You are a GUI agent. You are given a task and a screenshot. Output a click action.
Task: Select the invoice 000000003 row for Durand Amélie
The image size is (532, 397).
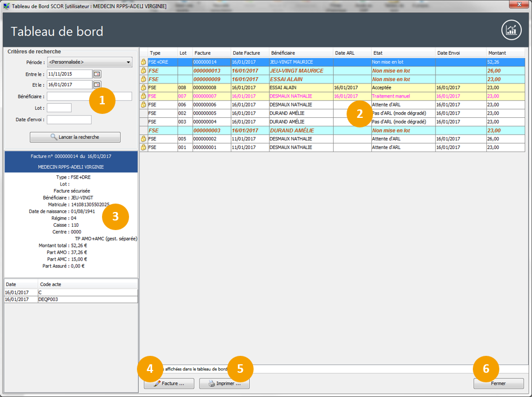pyautogui.click(x=304, y=130)
